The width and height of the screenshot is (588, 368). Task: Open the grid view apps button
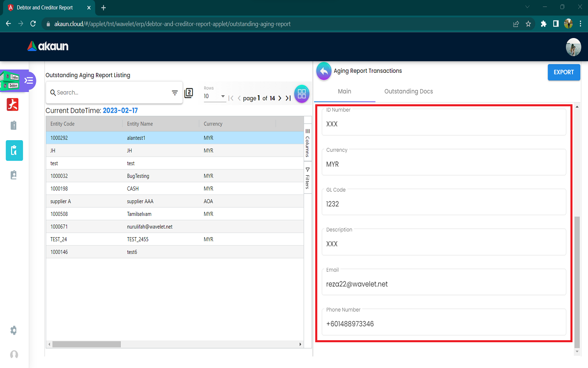[302, 94]
